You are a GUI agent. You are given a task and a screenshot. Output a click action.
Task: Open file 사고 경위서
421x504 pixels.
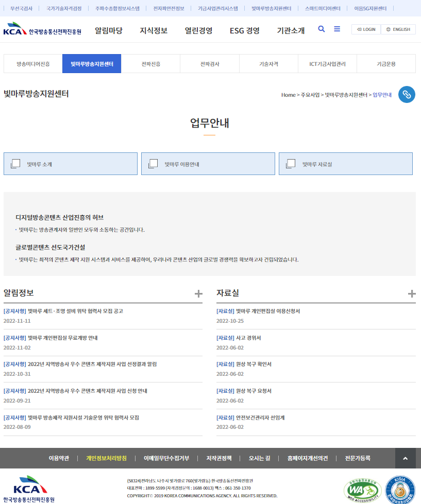(248, 338)
